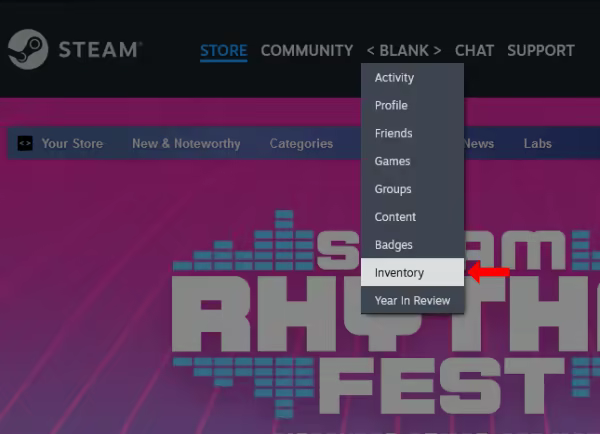Open Labs in the store navigation
This screenshot has width=600, height=434.
coord(537,143)
